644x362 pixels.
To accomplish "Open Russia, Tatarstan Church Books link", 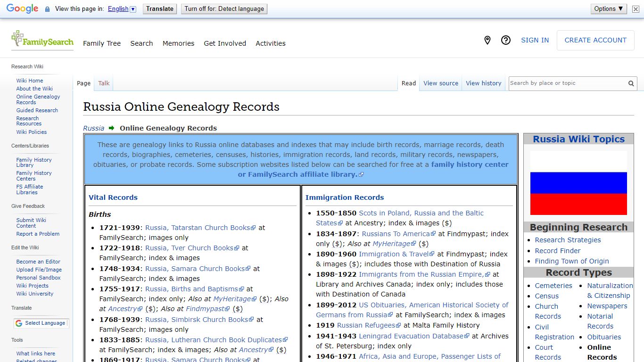I will pos(200,228).
